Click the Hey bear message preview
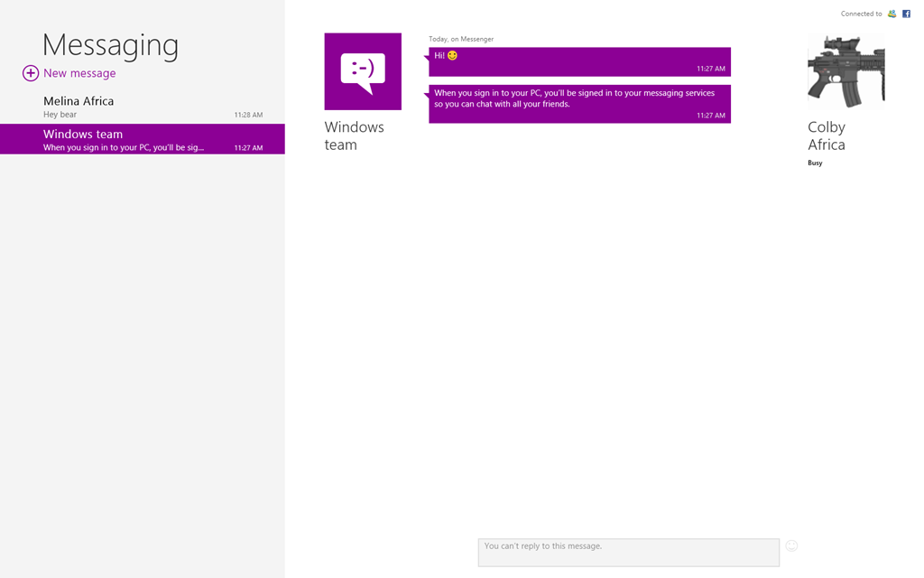 [x=60, y=115]
